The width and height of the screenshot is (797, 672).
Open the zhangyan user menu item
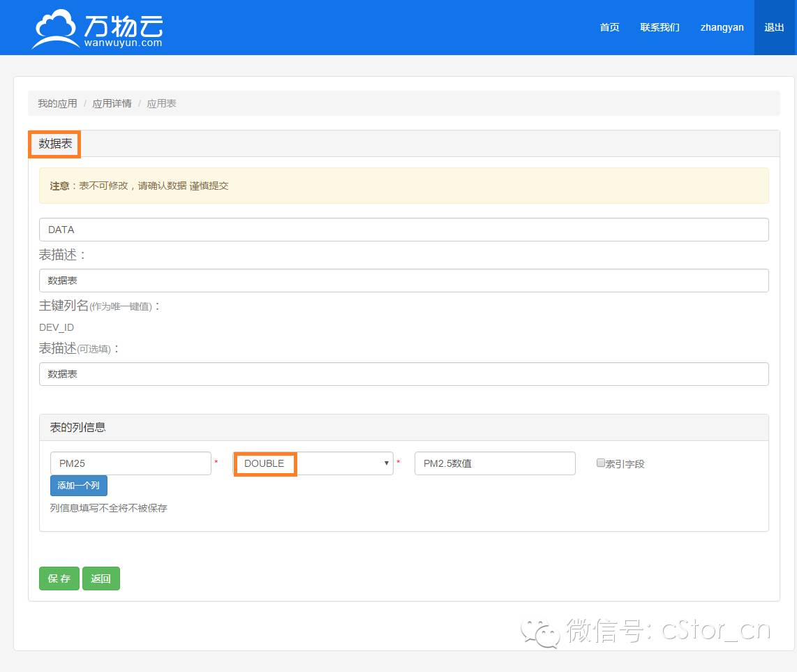click(722, 27)
